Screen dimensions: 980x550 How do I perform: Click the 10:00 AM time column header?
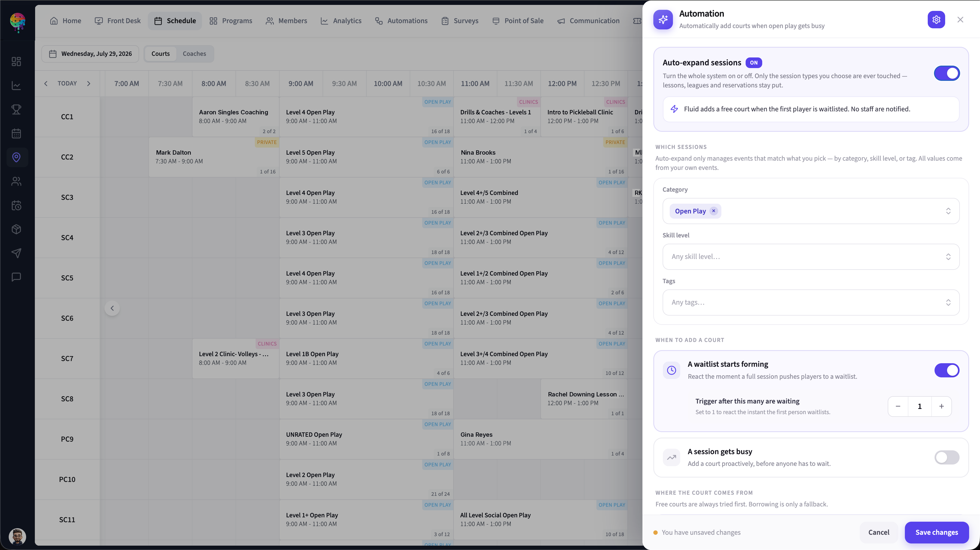pyautogui.click(x=388, y=83)
